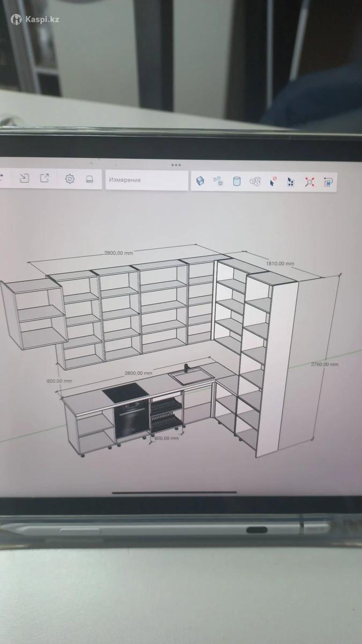Click the built-in oven in the model
This screenshot has height=644, width=362.
131,421
